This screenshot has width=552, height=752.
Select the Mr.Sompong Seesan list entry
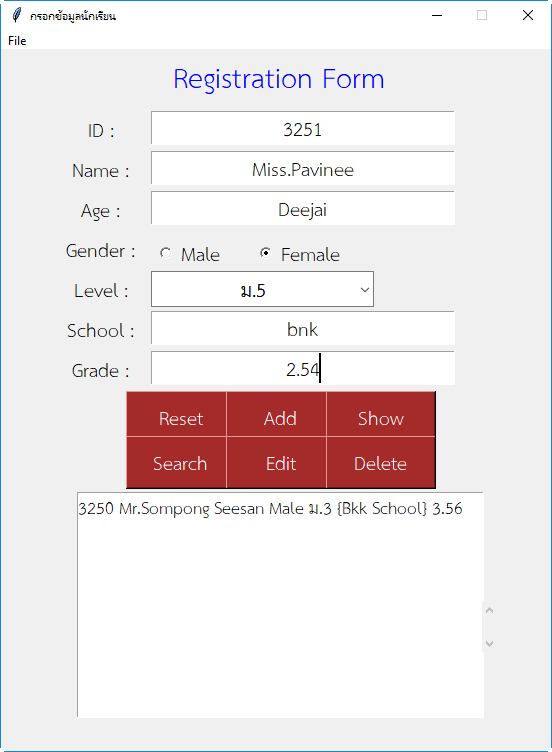pos(270,508)
